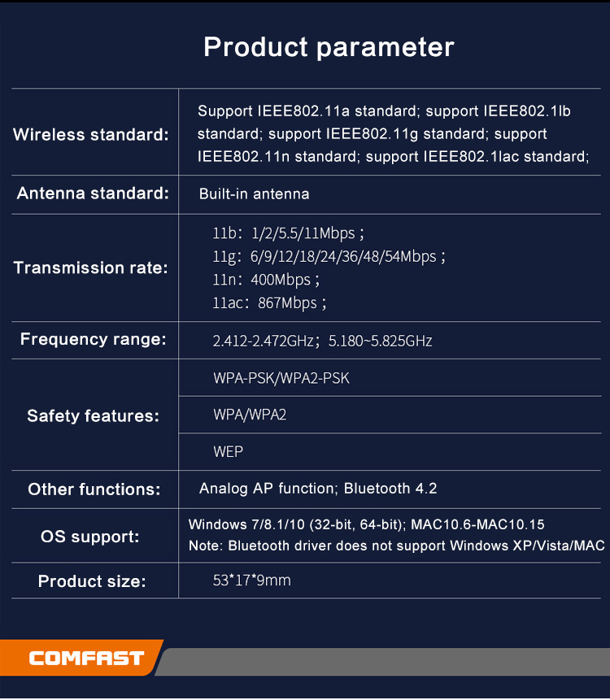
Task: Click the WPA-PSK/WPA2-PSK row
Action: tap(281, 378)
